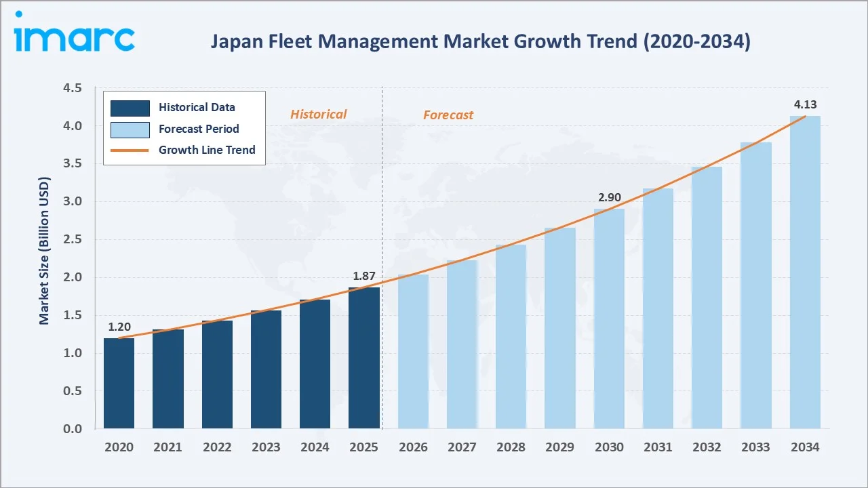This screenshot has width=868, height=488.
Task: Click the 2023 x-axis label
Action: [266, 447]
